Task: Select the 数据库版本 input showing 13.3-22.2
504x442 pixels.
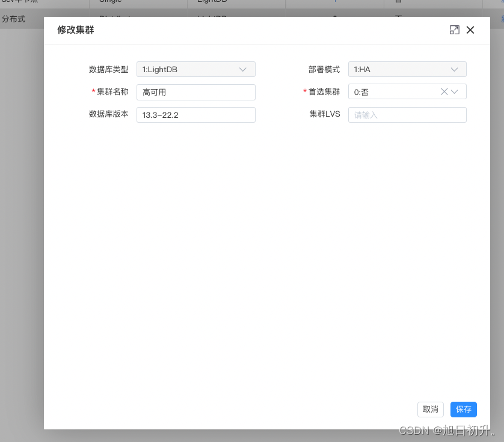Action: point(195,114)
